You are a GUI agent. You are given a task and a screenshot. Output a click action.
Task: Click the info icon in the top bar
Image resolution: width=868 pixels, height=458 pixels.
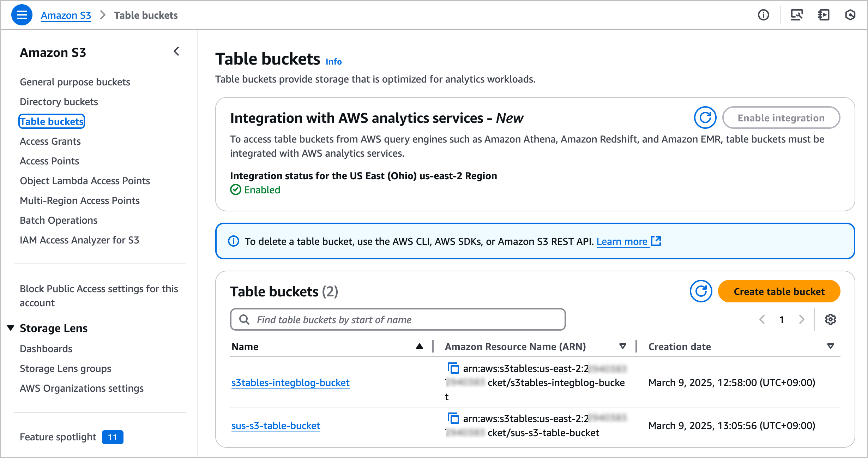[x=763, y=15]
